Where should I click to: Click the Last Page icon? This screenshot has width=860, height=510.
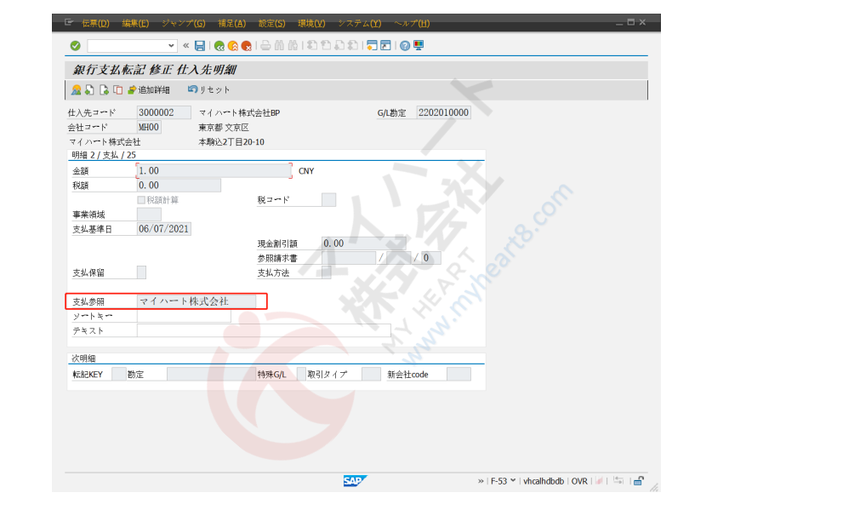tap(353, 46)
